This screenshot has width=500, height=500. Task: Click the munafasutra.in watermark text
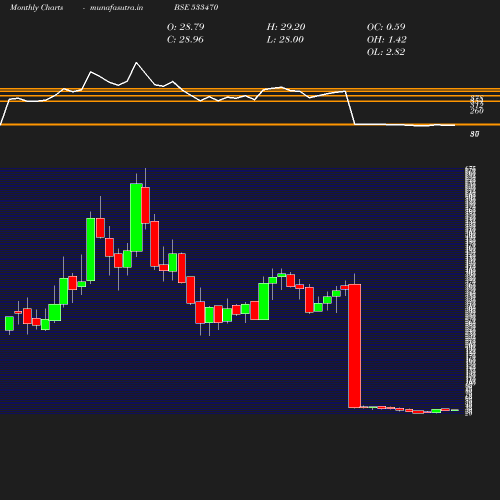[116, 7]
